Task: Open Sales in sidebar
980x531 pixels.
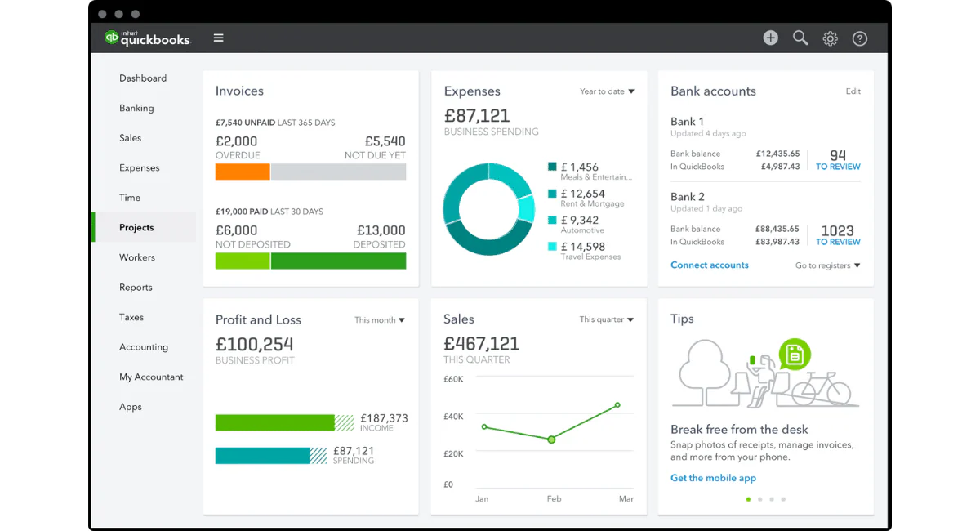Action: click(x=130, y=138)
